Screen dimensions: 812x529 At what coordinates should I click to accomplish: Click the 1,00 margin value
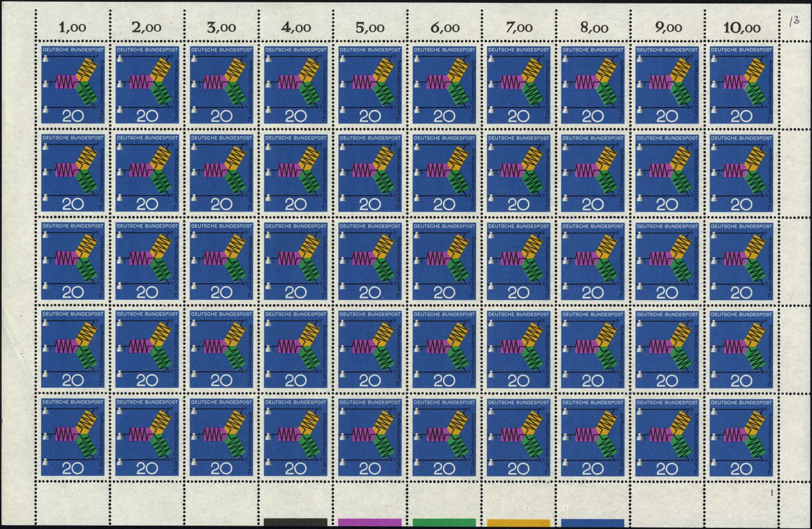(x=72, y=27)
